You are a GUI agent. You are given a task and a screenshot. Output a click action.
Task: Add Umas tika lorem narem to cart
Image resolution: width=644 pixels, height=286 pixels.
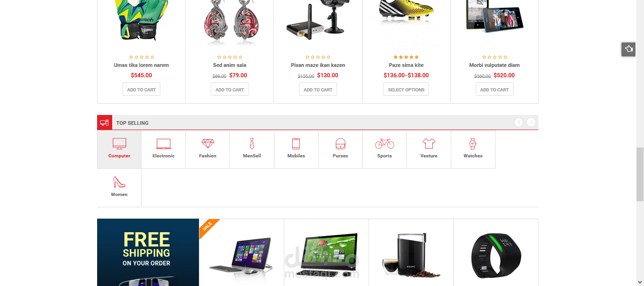[x=141, y=90]
